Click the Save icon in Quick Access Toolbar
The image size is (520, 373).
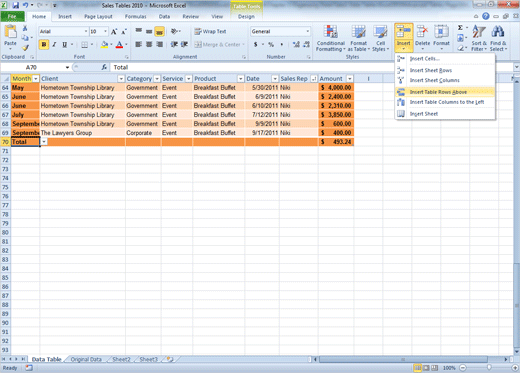(x=16, y=5)
